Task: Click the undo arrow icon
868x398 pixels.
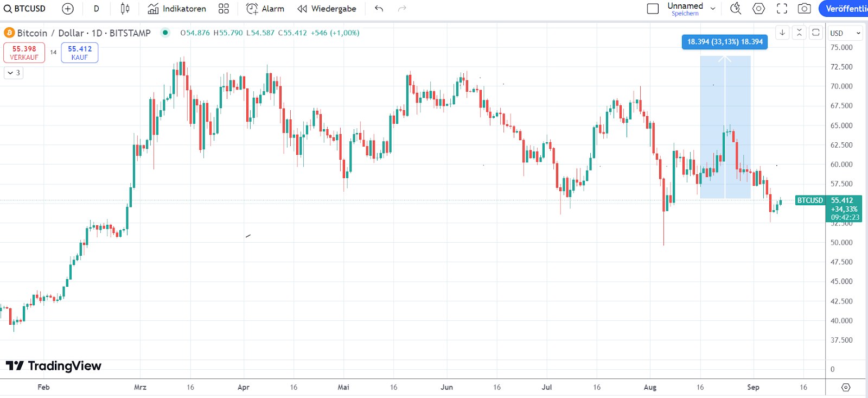Action: 379,8
